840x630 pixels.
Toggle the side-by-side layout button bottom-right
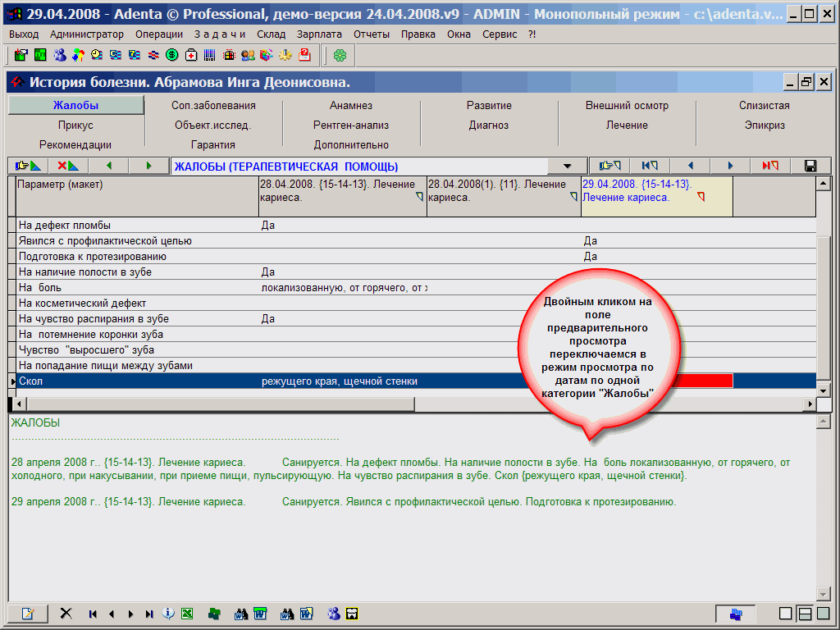tap(822, 614)
